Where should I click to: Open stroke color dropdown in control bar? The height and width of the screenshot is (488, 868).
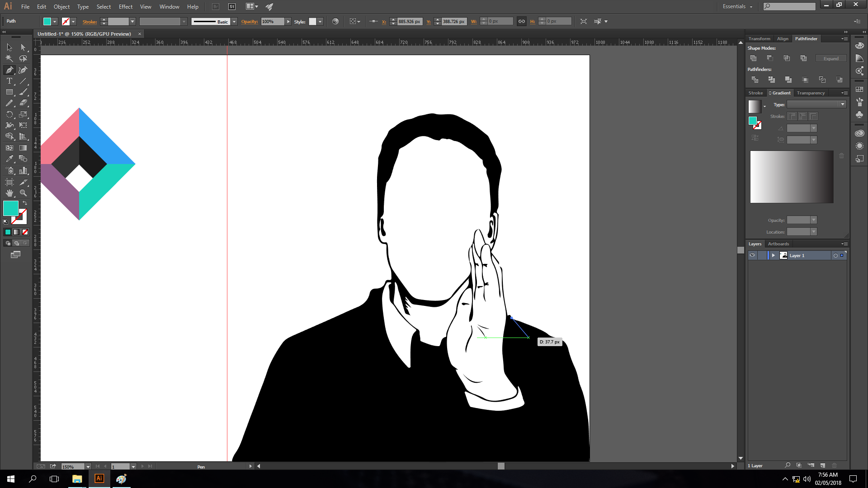73,22
